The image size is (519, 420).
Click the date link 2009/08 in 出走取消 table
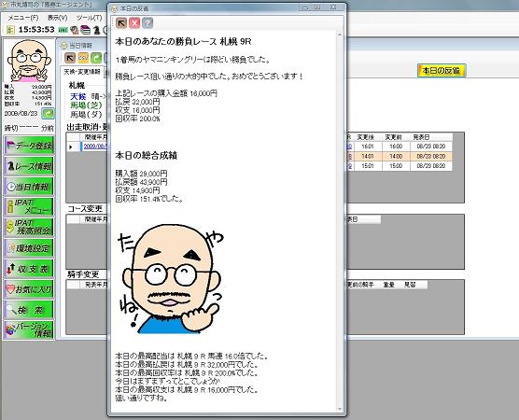tap(95, 147)
